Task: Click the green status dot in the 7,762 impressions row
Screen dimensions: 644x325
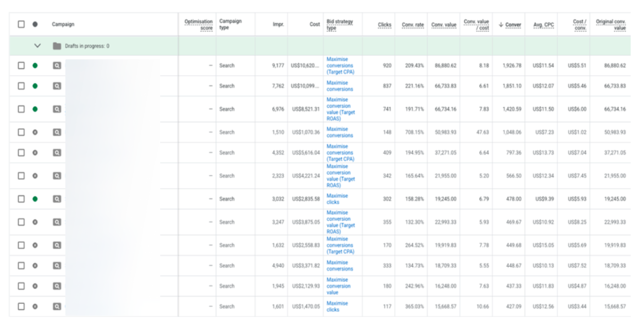Action: [x=35, y=86]
